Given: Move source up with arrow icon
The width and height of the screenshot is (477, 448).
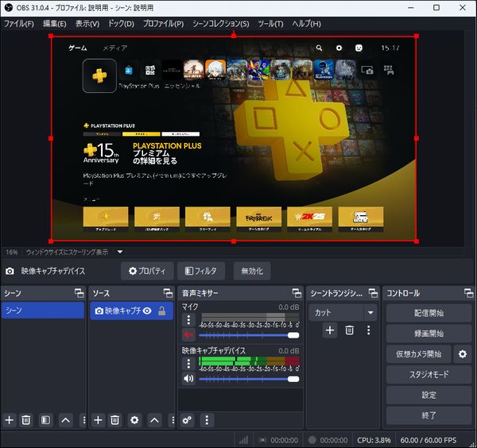Looking at the screenshot, I should [x=154, y=420].
